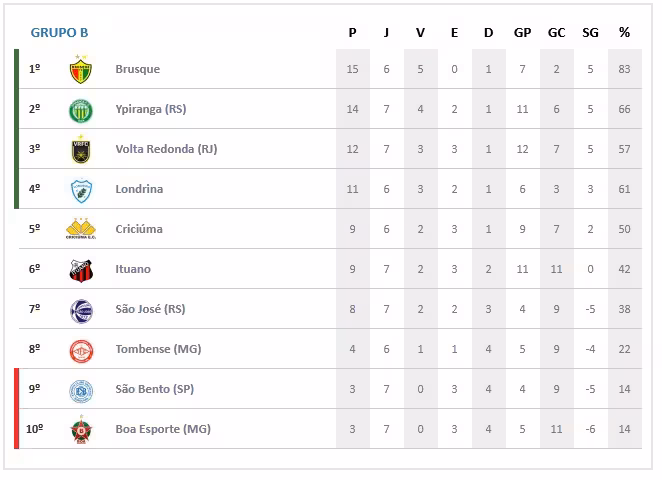Click the Ituano club crest
The width and height of the screenshot is (662, 480).
click(x=81, y=270)
